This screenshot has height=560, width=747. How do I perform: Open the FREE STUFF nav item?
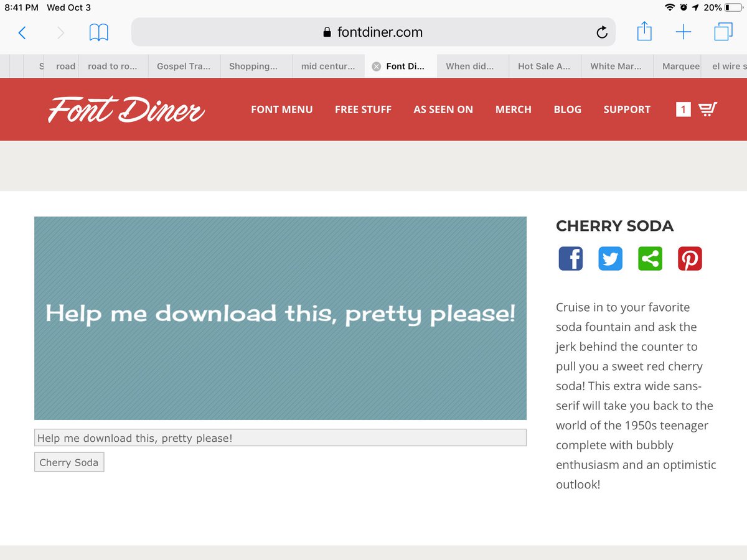click(363, 110)
